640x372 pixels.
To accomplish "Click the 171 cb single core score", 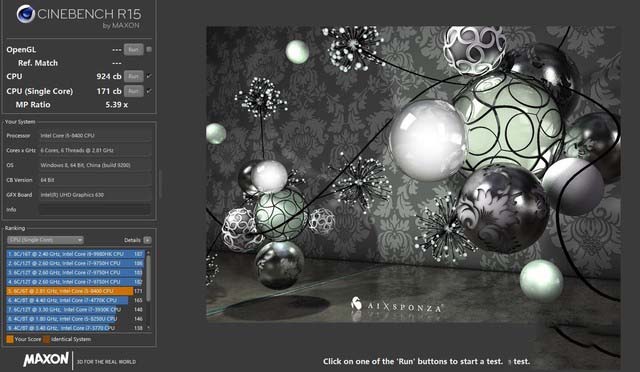I will (109, 91).
